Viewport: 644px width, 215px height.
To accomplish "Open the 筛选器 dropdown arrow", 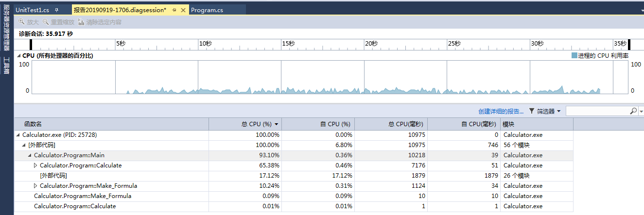I will pyautogui.click(x=558, y=111).
